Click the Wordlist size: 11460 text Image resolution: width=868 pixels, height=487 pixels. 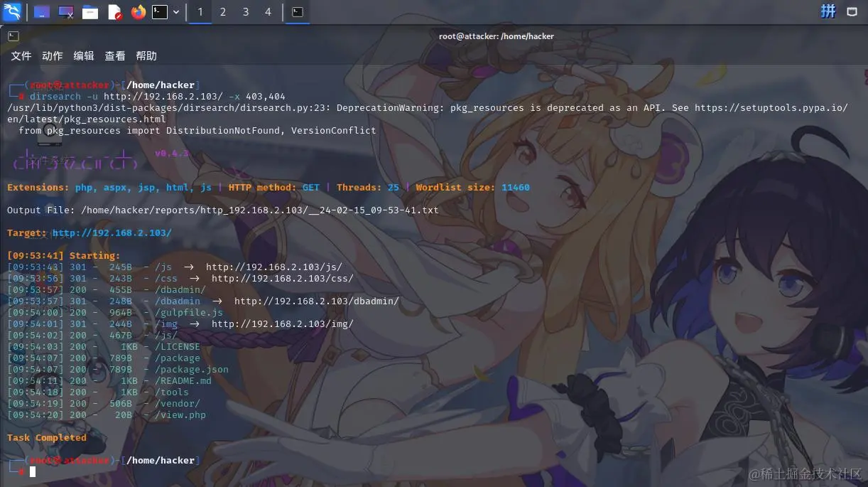pyautogui.click(x=473, y=188)
